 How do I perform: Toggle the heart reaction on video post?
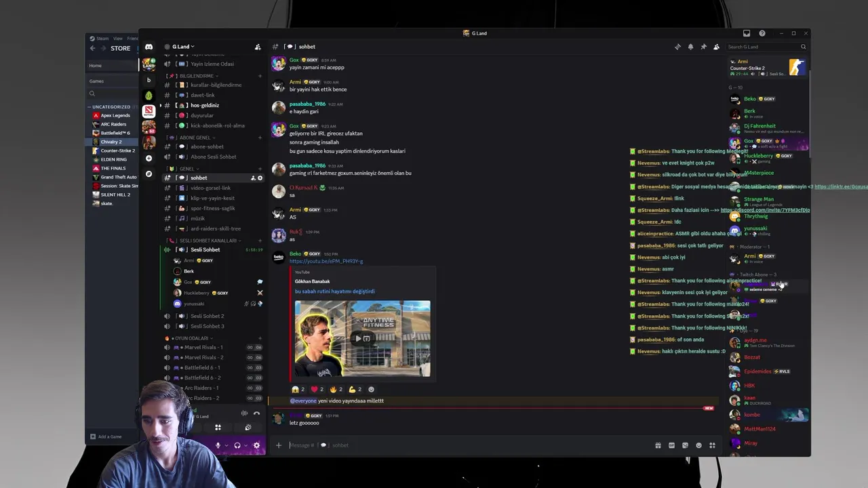click(x=317, y=389)
